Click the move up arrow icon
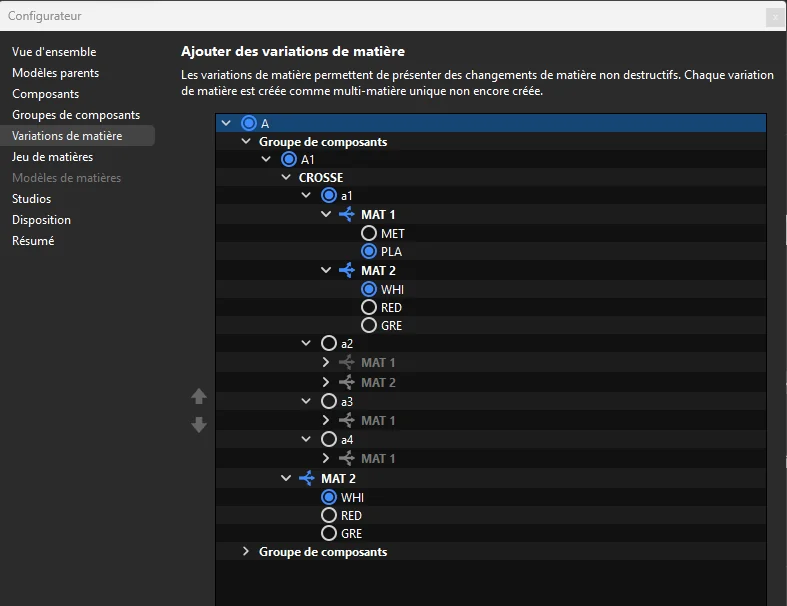This screenshot has width=787, height=606. point(199,396)
